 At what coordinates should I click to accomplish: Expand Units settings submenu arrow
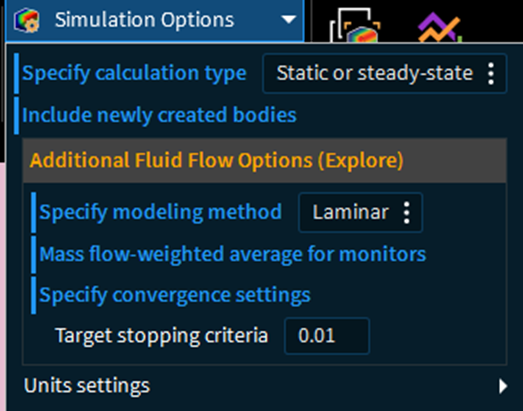pos(503,386)
